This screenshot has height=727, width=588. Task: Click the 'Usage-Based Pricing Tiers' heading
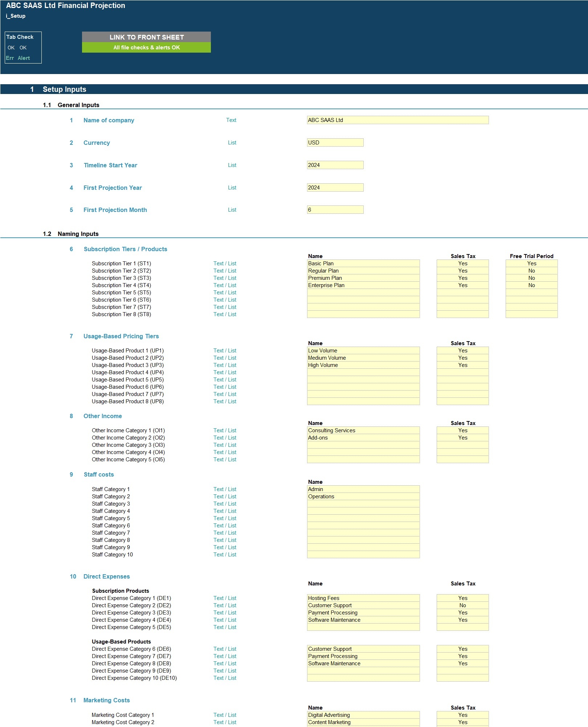click(x=121, y=336)
